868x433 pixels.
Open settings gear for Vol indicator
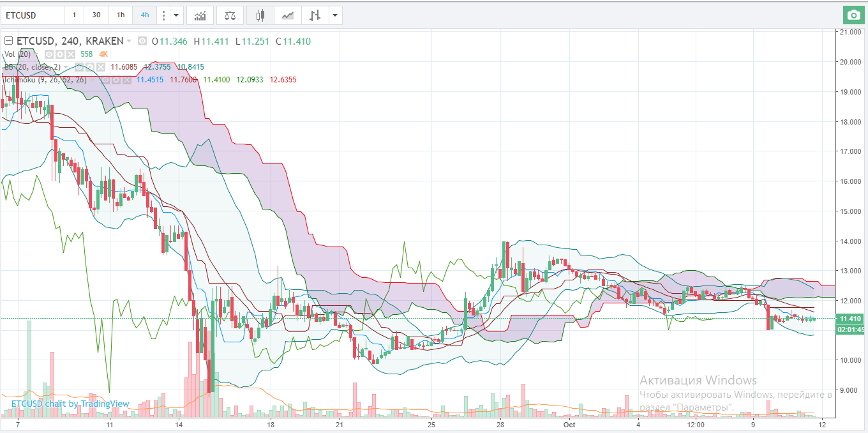point(59,54)
